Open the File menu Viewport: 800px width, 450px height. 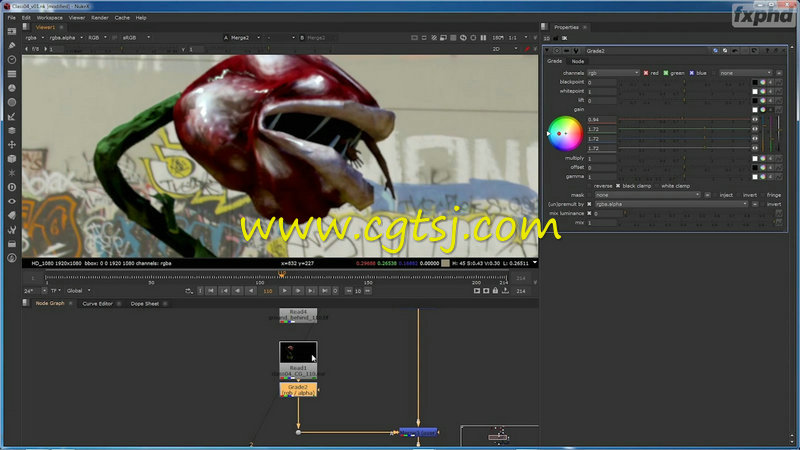(x=11, y=17)
